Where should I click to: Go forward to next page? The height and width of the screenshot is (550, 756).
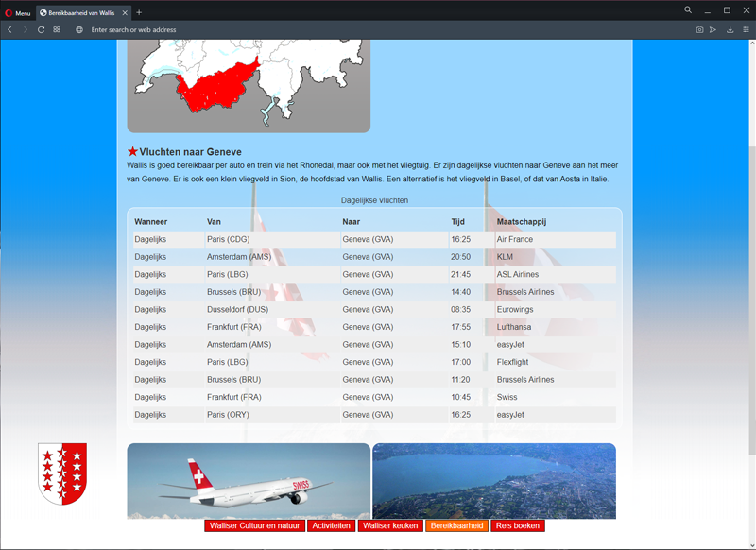26,30
